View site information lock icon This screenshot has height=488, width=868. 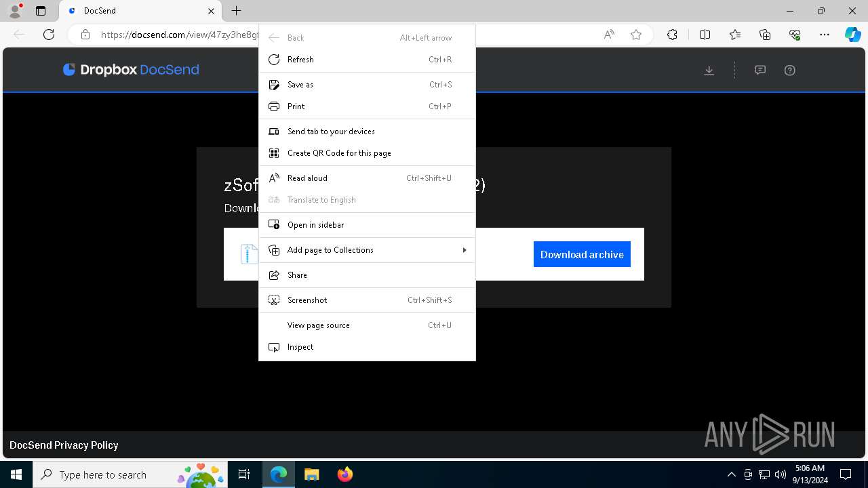[85, 35]
